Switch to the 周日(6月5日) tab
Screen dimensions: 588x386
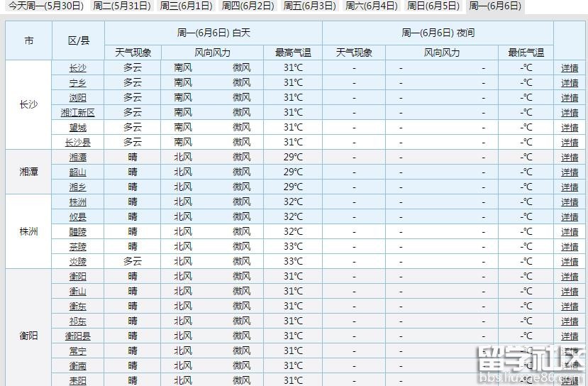coord(433,6)
